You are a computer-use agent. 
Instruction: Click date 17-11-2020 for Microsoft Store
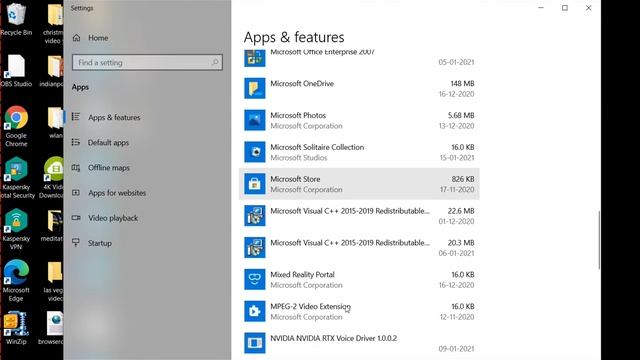[457, 189]
